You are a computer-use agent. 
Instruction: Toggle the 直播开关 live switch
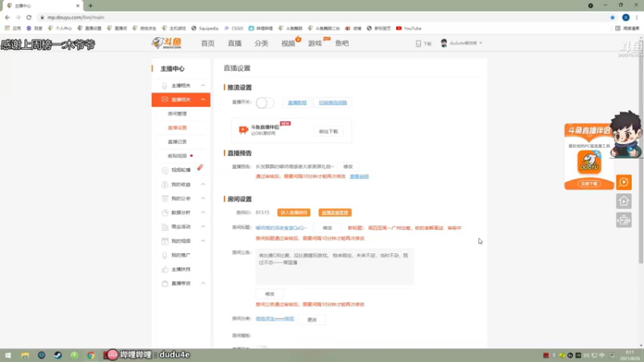click(x=265, y=103)
